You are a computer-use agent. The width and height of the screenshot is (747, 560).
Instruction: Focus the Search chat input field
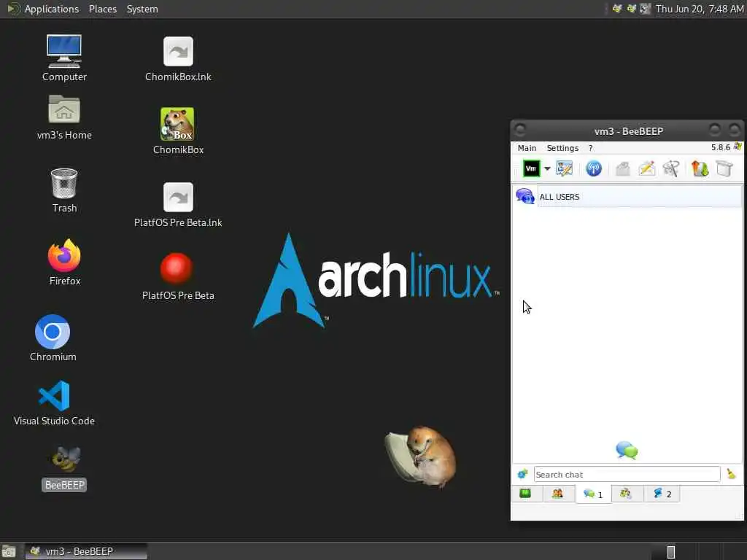point(627,474)
